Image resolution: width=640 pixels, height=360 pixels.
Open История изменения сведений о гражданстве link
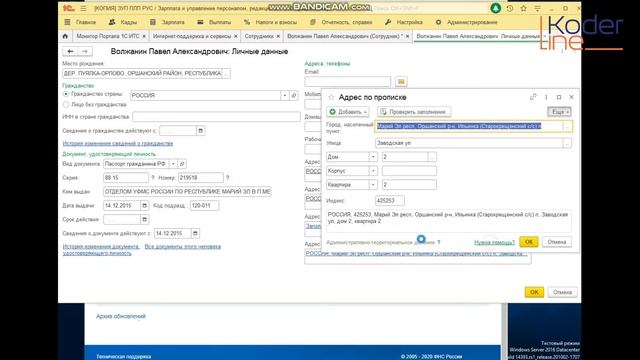tap(118, 144)
